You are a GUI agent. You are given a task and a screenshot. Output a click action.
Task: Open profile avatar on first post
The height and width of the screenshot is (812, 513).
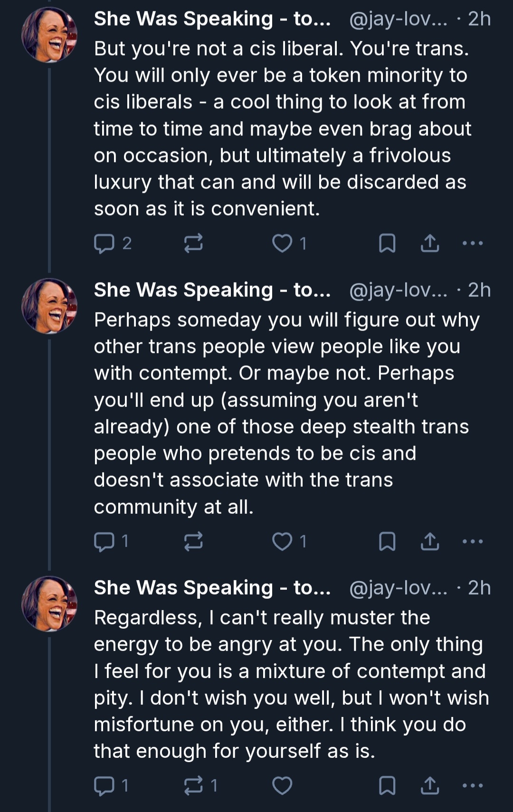[49, 35]
